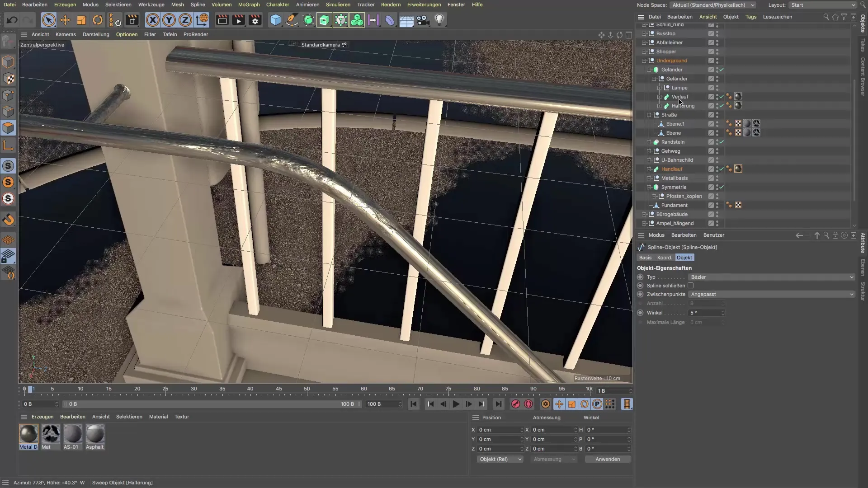The width and height of the screenshot is (868, 488).
Task: Switch to the Koord. tab
Action: click(x=664, y=258)
